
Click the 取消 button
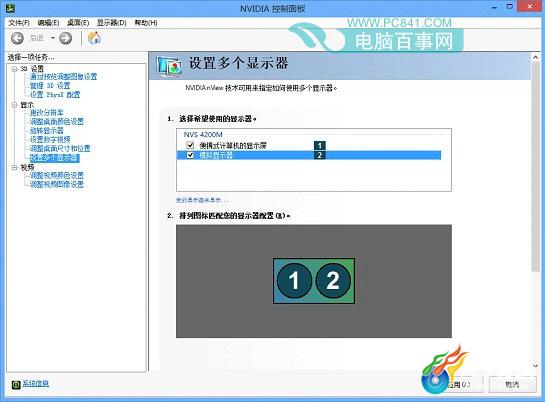[x=512, y=385]
